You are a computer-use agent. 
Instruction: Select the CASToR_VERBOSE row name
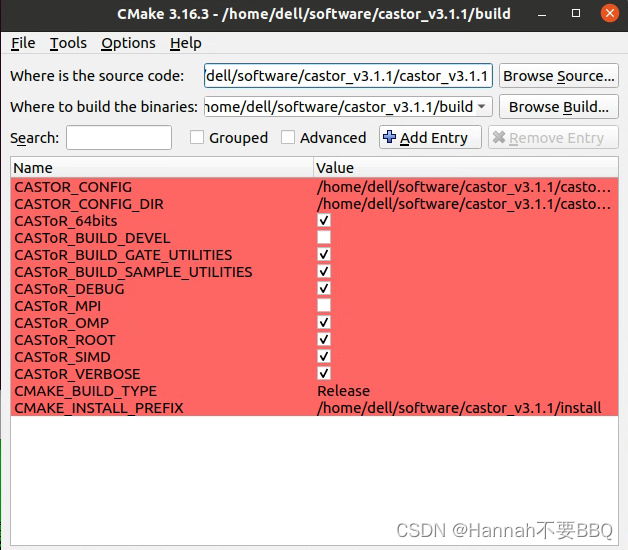tap(77, 374)
